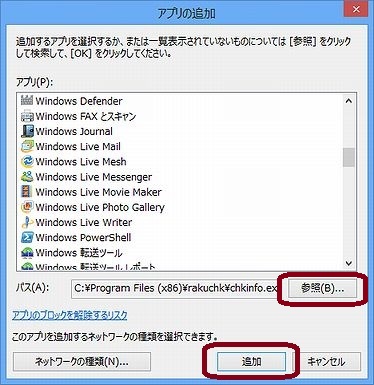Click the app list scroll down arrow
The height and width of the screenshot is (385, 374).
click(349, 263)
